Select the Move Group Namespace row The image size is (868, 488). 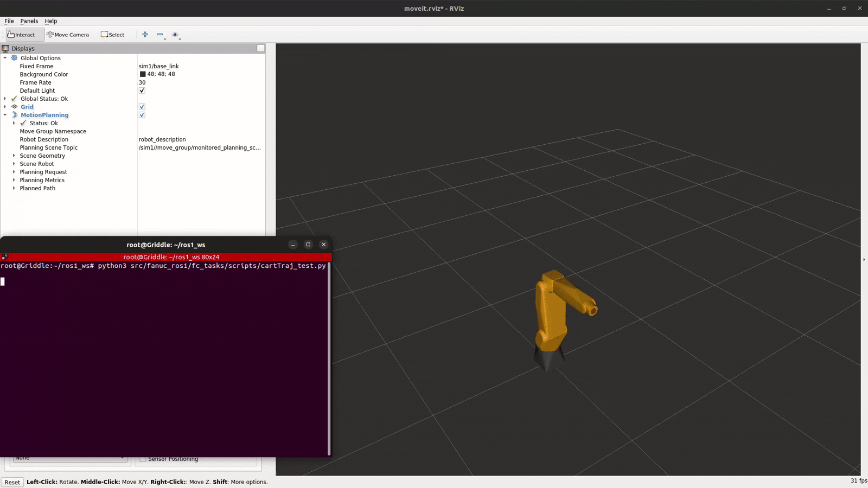[x=133, y=131]
